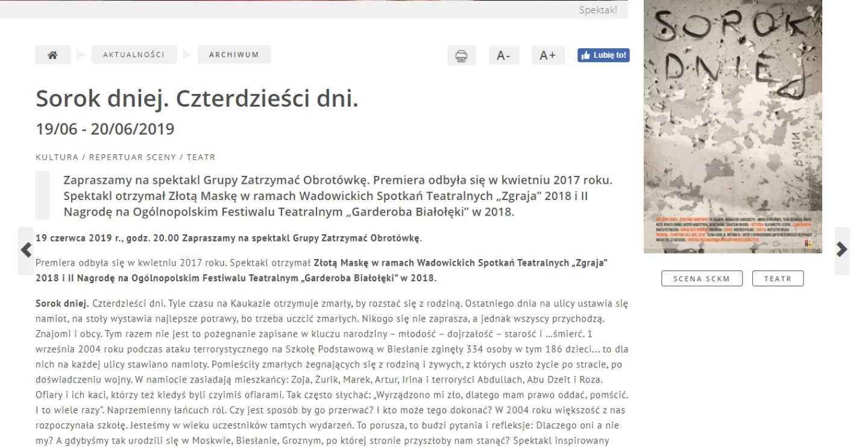868x447 pixels.
Task: Open the Sorok Dniej poster image
Action: 733,127
